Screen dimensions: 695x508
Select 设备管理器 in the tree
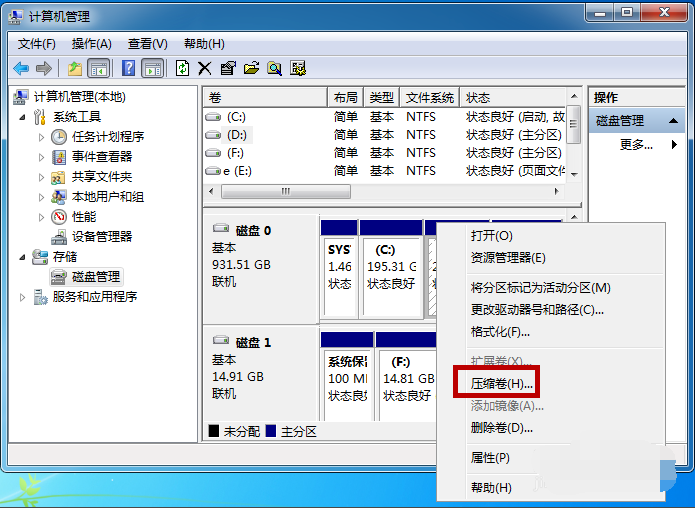pyautogui.click(x=101, y=236)
